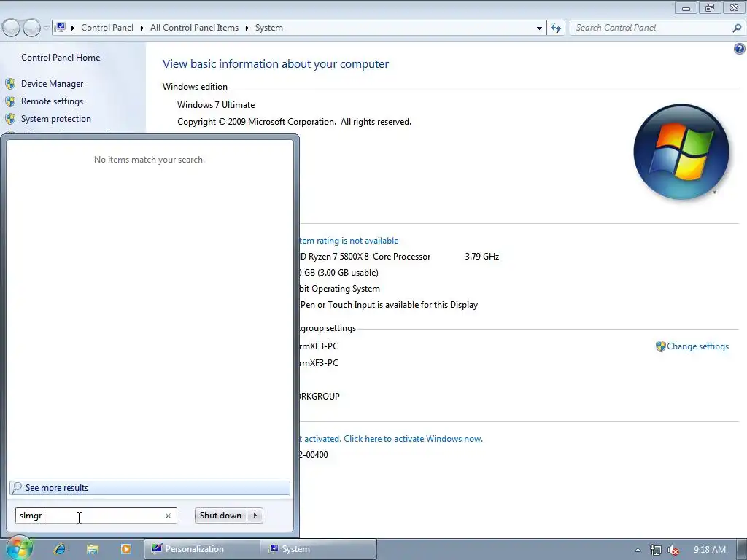The image size is (747, 560).
Task: Click Copyright 2009 Microsoft Corporation text
Action: click(294, 122)
